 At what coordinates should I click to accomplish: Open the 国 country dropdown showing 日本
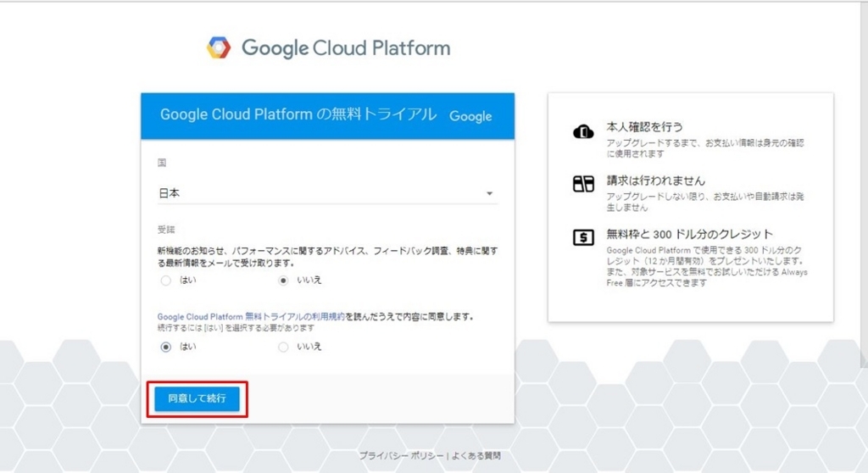click(327, 193)
